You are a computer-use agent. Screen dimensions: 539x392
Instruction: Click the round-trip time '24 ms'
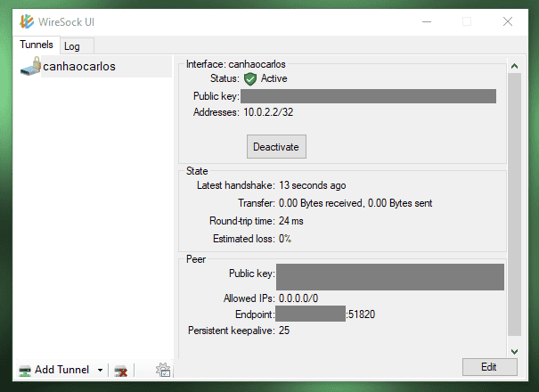pos(290,221)
